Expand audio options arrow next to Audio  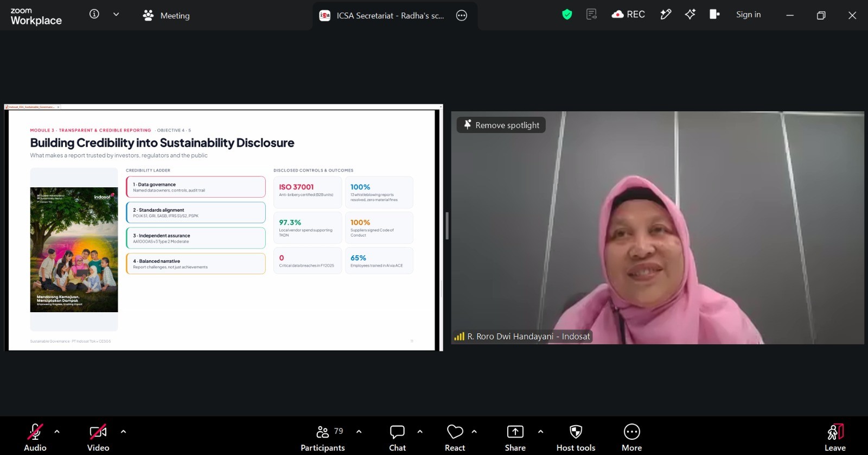pos(57,432)
